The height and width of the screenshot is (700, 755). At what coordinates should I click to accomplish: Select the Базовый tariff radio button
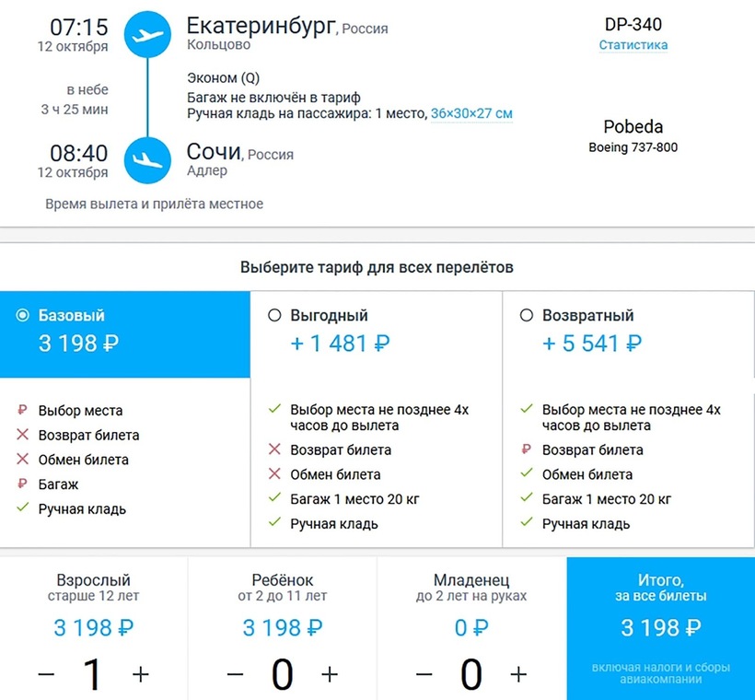[23, 315]
